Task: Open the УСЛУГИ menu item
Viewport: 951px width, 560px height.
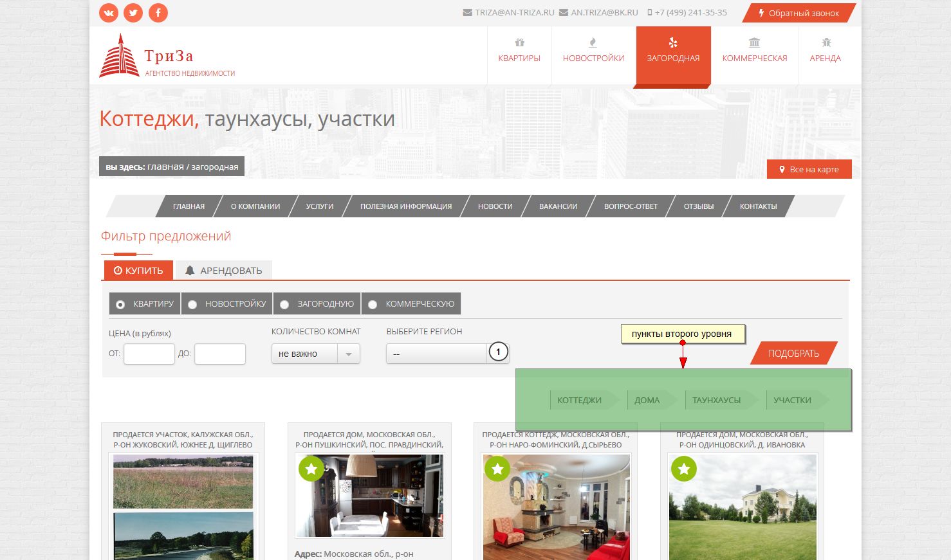Action: coord(320,206)
